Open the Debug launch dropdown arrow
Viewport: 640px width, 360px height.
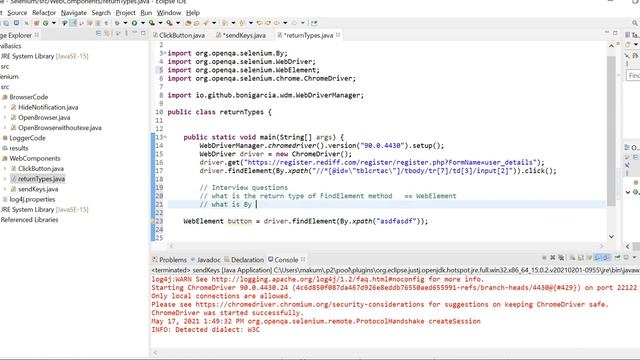click(x=125, y=23)
